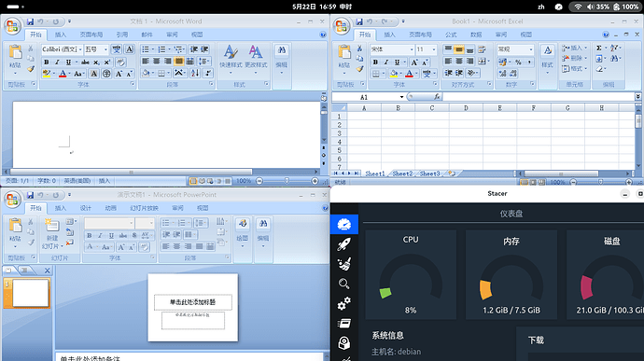
Task: Switch to the 公式 tab in Excel
Action: 451,35
